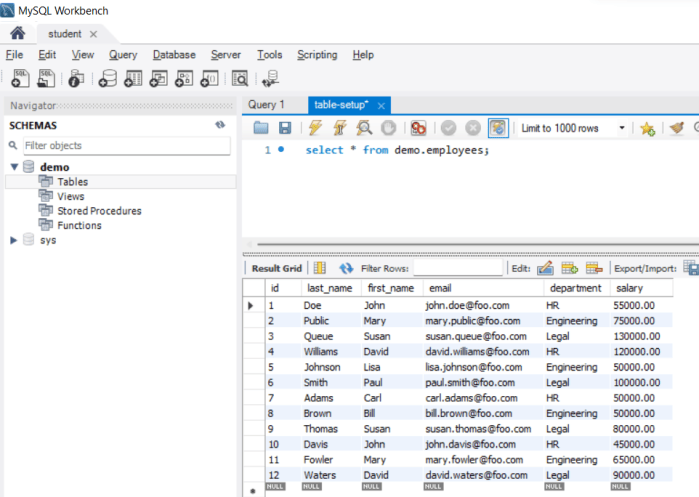This screenshot has height=497, width=699.
Task: Run explain plan magnifier icon
Action: pos(364,128)
